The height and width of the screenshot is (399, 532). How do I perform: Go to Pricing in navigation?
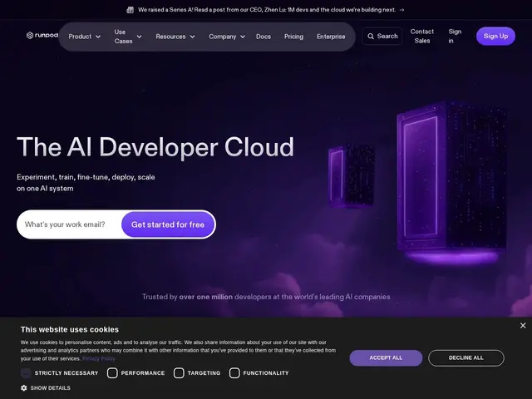[x=293, y=37]
